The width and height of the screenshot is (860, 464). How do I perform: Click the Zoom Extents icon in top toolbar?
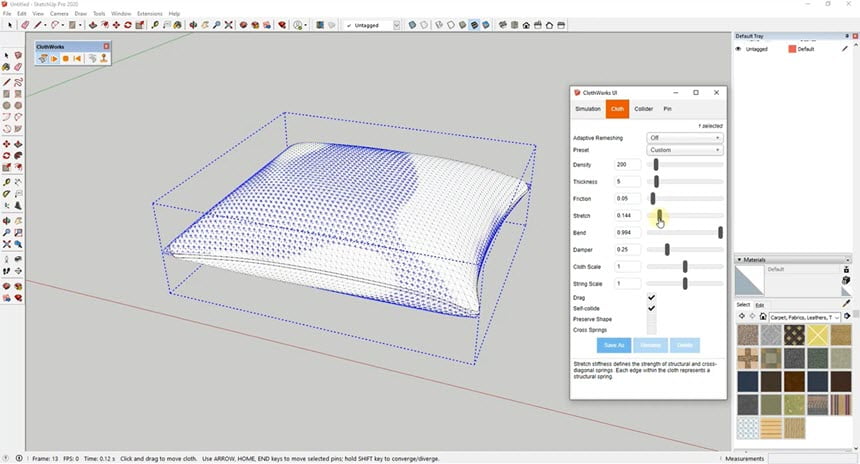[x=229, y=25]
